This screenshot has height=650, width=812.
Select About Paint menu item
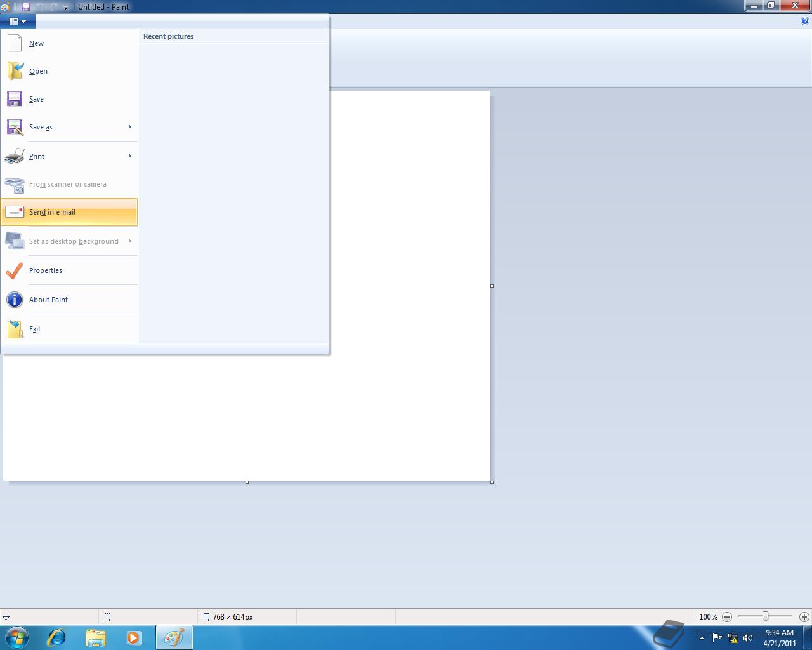pyautogui.click(x=69, y=300)
